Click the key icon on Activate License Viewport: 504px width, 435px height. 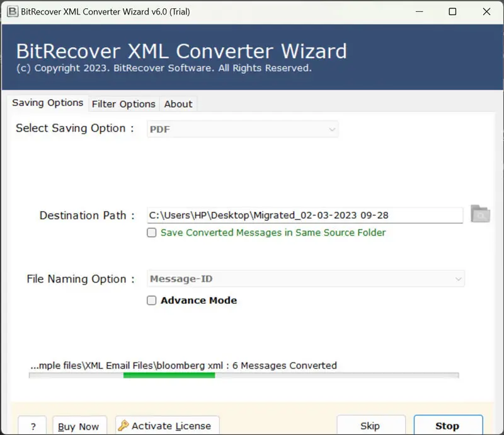point(123,426)
